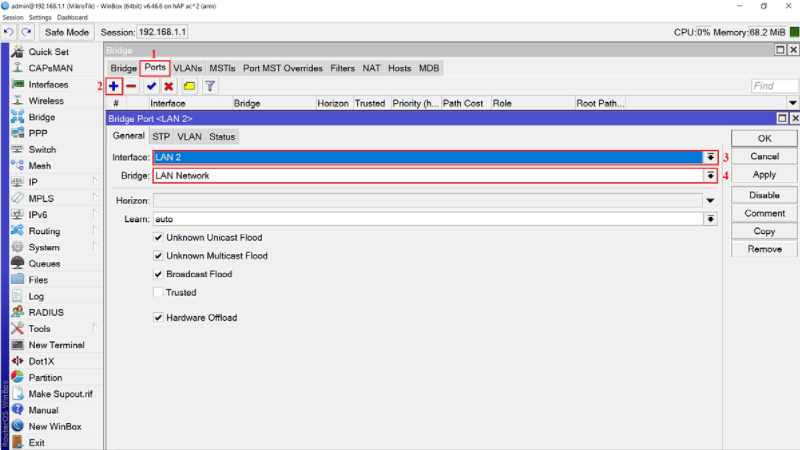This screenshot has width=800, height=450.
Task: Click the red minus remove icon
Action: [131, 86]
